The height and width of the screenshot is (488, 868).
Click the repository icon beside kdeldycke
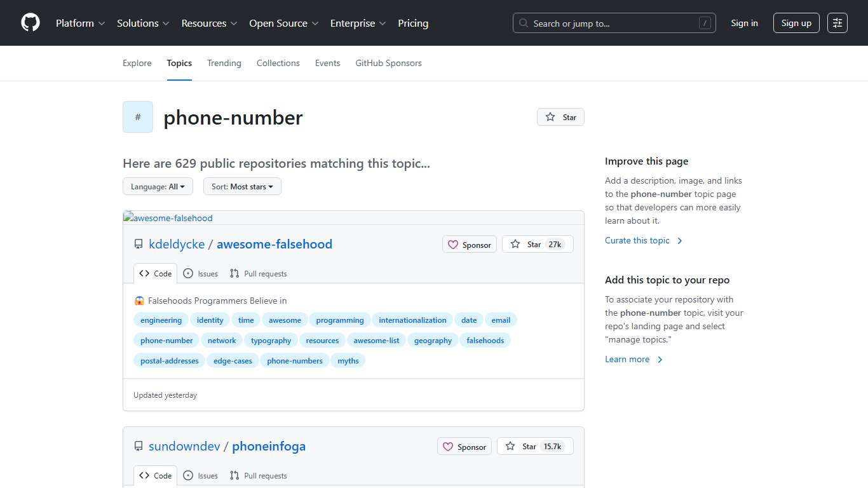(x=139, y=243)
